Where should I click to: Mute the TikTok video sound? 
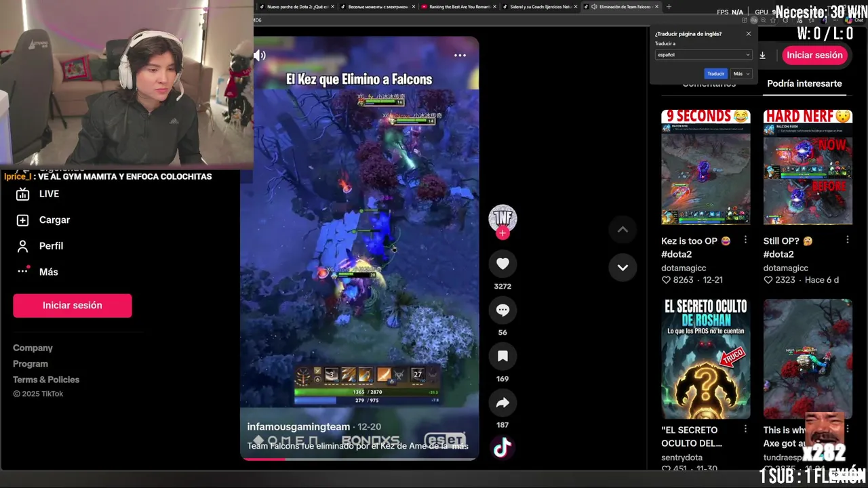[260, 55]
